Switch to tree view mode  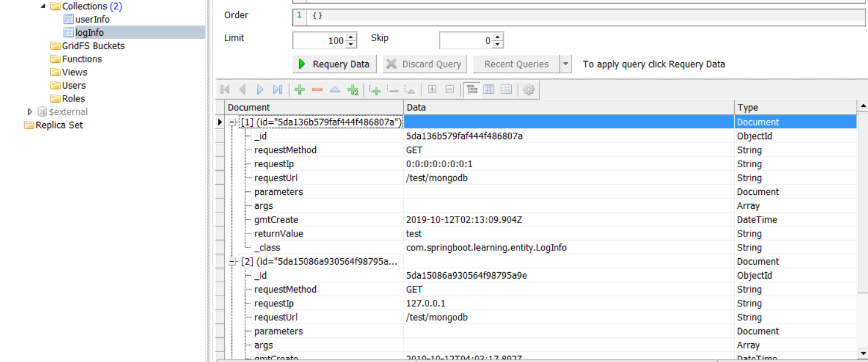[471, 90]
